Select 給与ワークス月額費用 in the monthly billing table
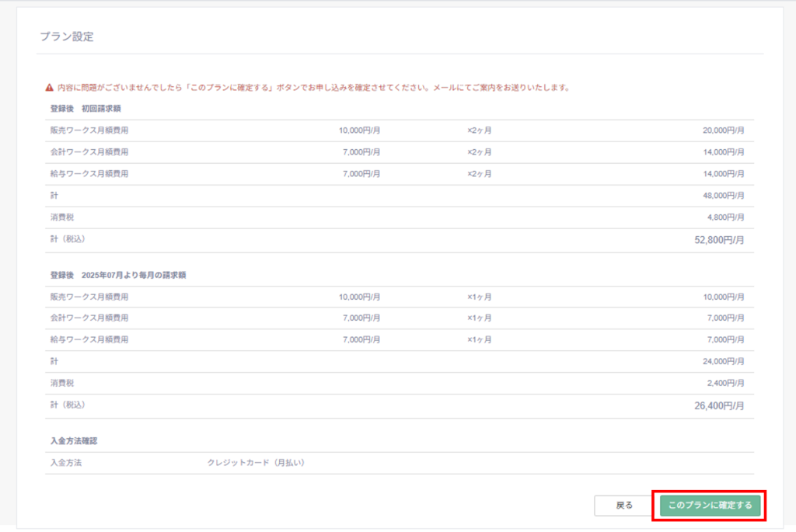The height and width of the screenshot is (532, 796). coord(89,340)
